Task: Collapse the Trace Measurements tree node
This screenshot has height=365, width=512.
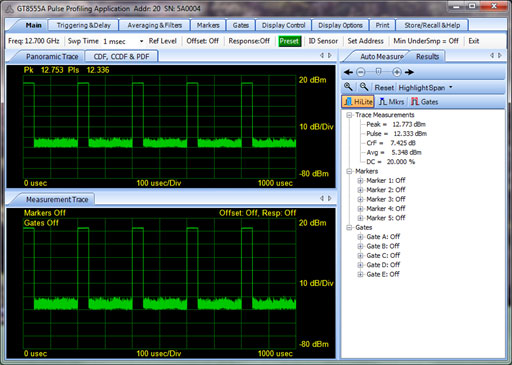Action: [349, 115]
